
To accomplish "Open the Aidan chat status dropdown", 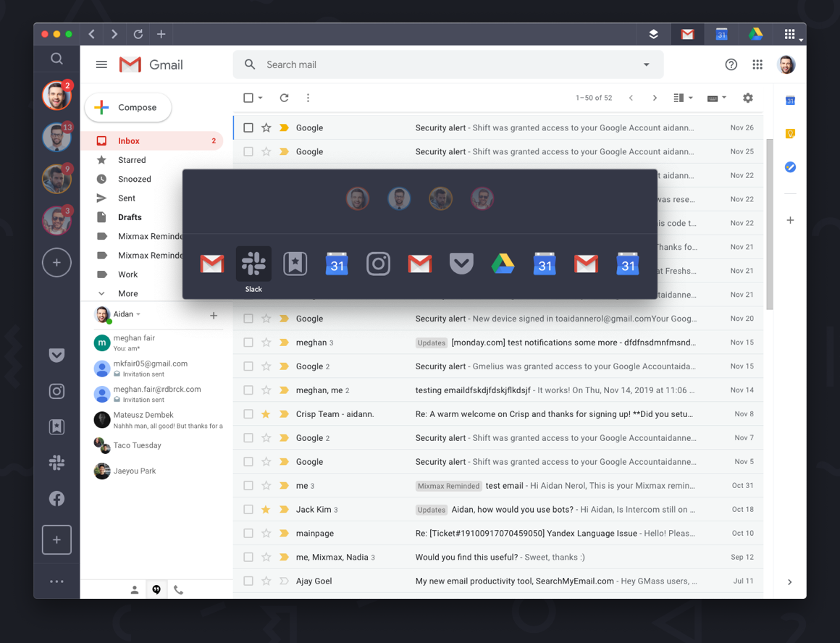I will [138, 314].
